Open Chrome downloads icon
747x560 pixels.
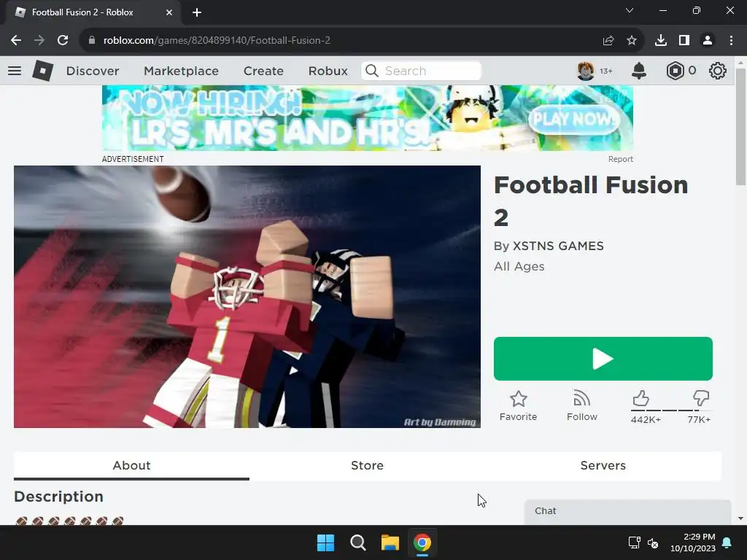(x=661, y=41)
